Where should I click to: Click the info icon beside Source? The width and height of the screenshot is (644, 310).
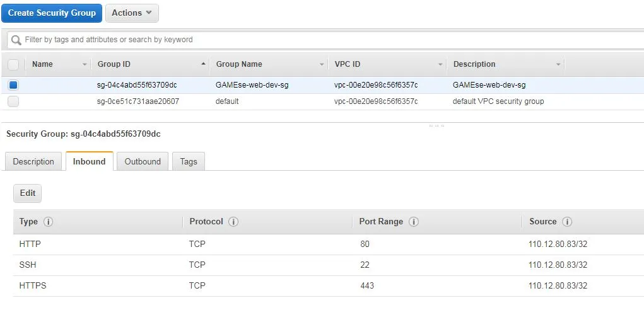[x=567, y=222]
